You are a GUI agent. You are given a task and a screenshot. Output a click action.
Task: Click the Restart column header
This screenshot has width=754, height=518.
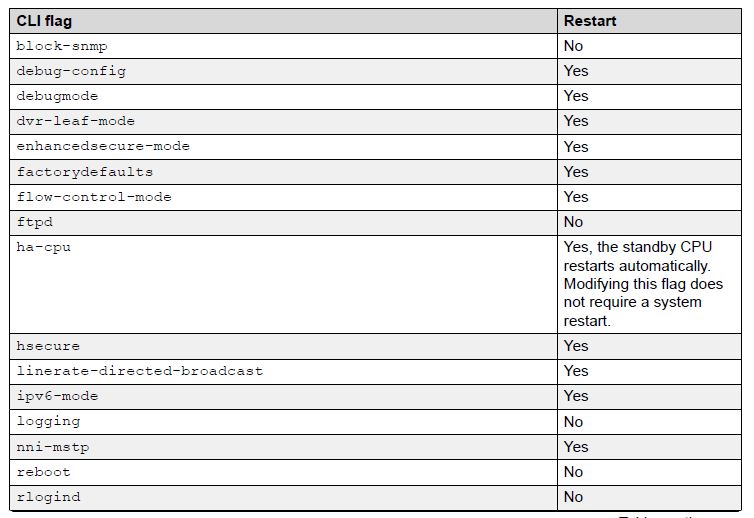pyautogui.click(x=590, y=21)
